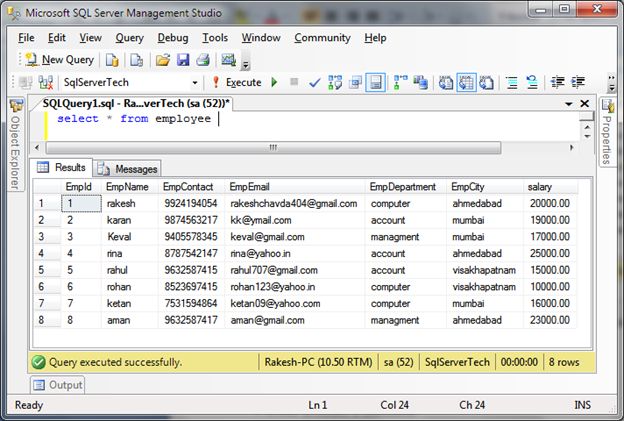
Task: Click the Database Engine Query icon beside New Query
Action: pyautogui.click(x=112, y=60)
